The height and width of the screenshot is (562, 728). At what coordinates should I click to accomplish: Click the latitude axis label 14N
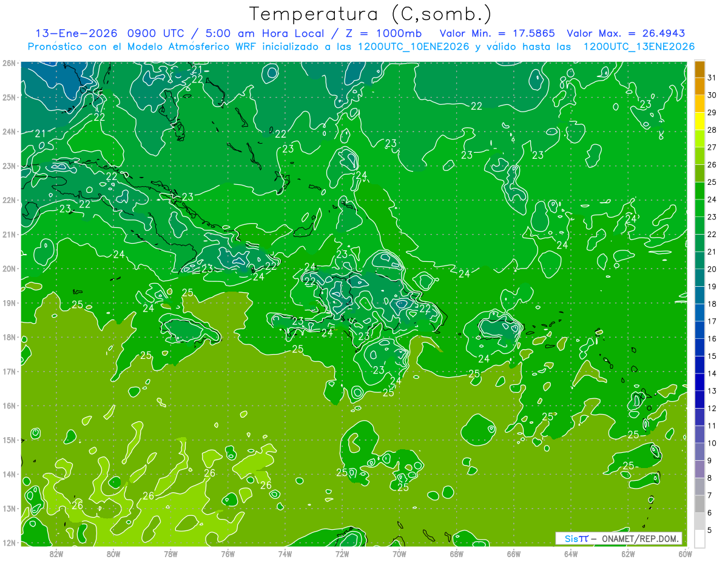pyautogui.click(x=8, y=474)
